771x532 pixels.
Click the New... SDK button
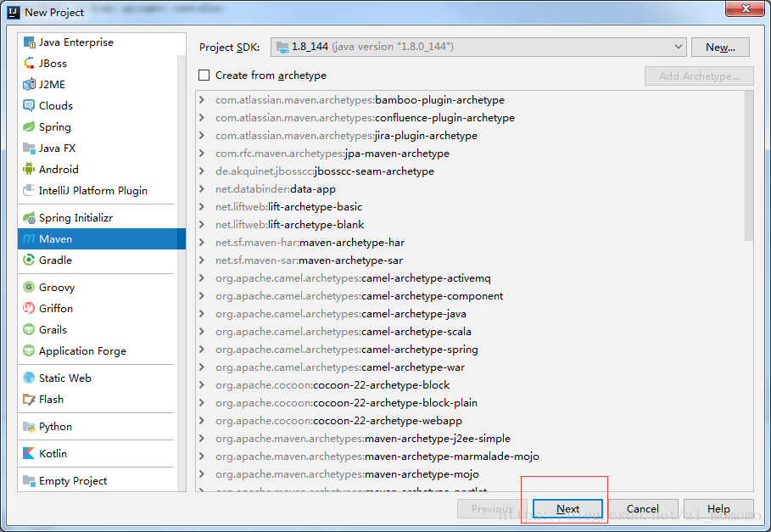(720, 48)
